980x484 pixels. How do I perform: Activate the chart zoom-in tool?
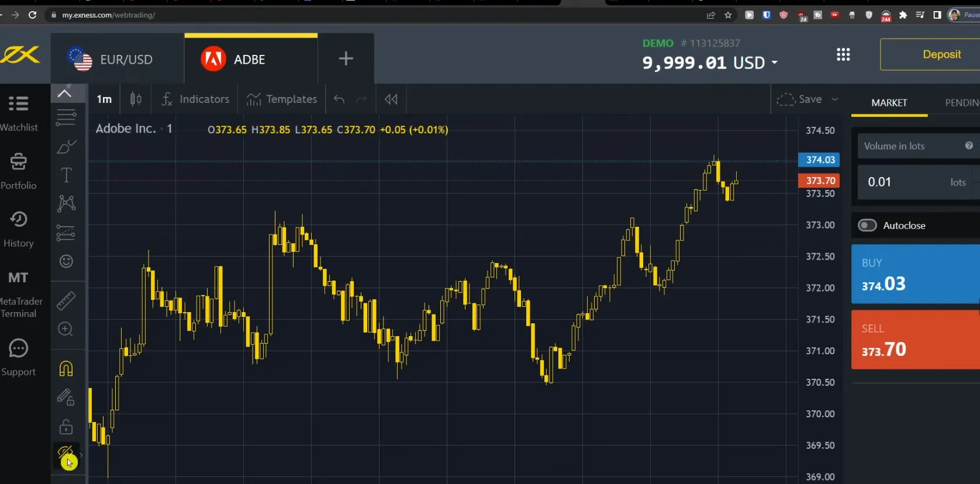pos(66,329)
